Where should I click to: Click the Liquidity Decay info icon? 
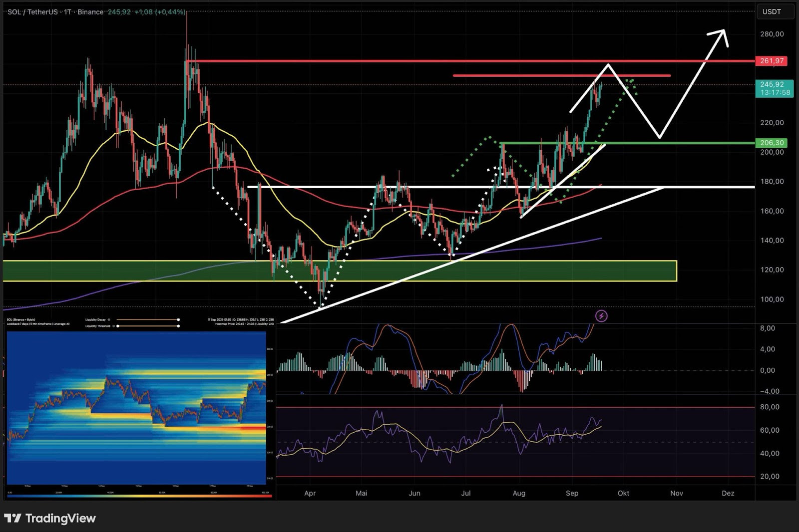pos(109,319)
